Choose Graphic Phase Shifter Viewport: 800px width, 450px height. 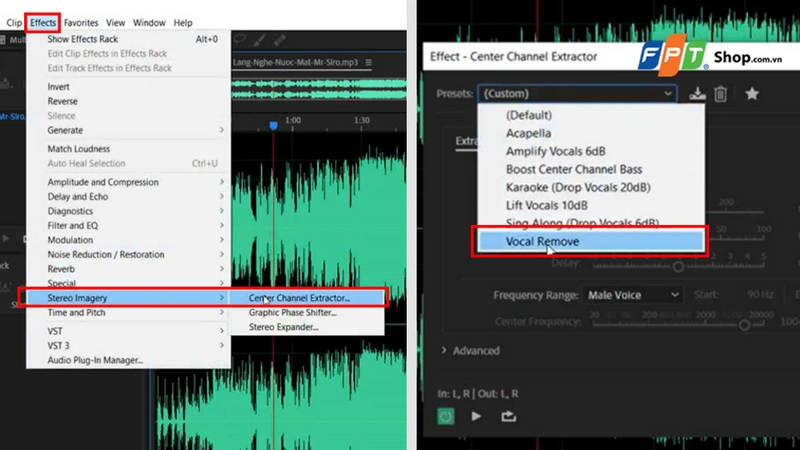307,312
